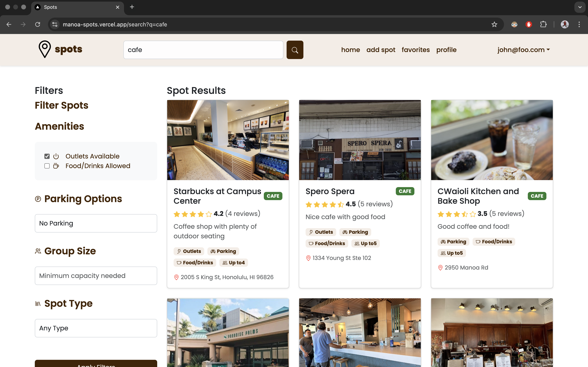Image resolution: width=588 pixels, height=367 pixels.
Task: Click Food/Drinks tag on CWaioli card
Action: coord(494,242)
